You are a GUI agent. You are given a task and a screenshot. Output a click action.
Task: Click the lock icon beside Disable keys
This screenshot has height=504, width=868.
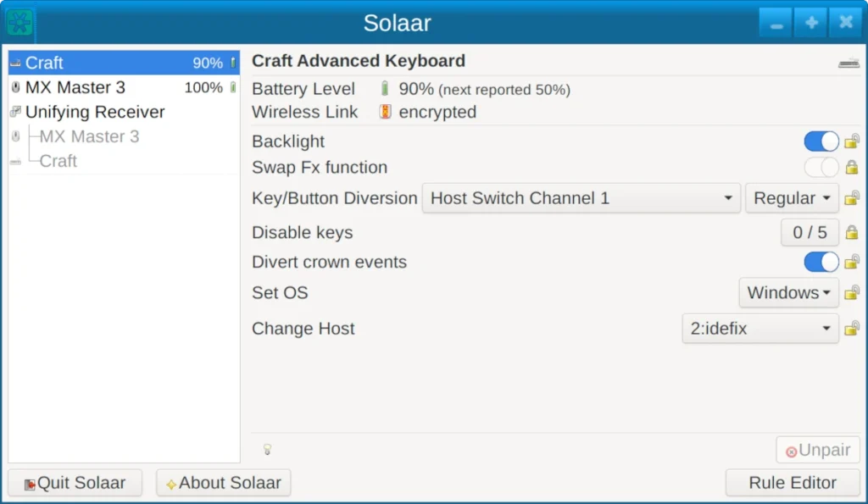pos(852,232)
